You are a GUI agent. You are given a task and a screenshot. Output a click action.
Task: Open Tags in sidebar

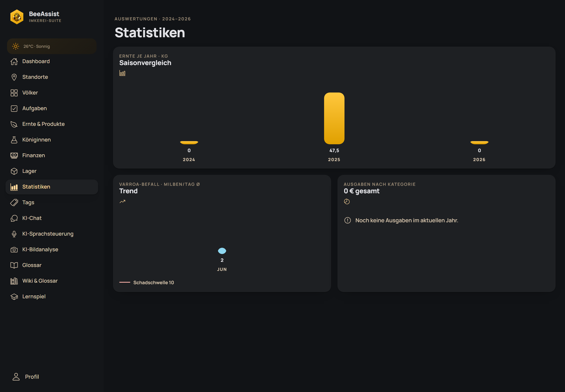tap(52, 202)
